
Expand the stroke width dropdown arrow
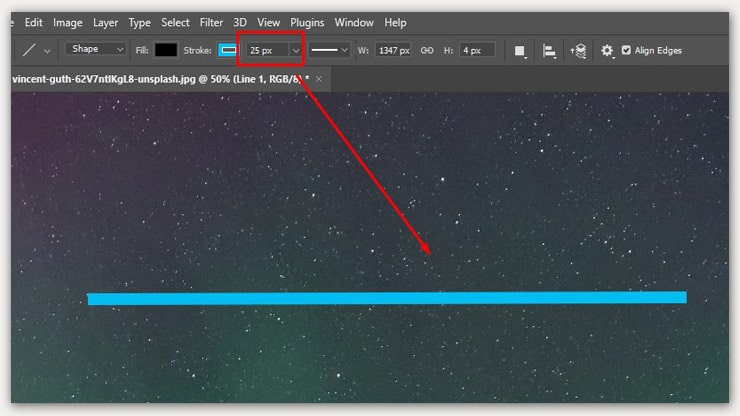pos(295,50)
